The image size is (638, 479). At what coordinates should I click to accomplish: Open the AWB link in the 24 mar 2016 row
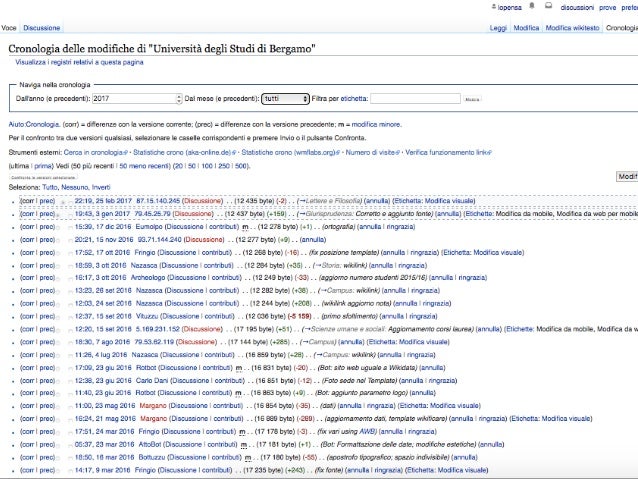[367, 431]
